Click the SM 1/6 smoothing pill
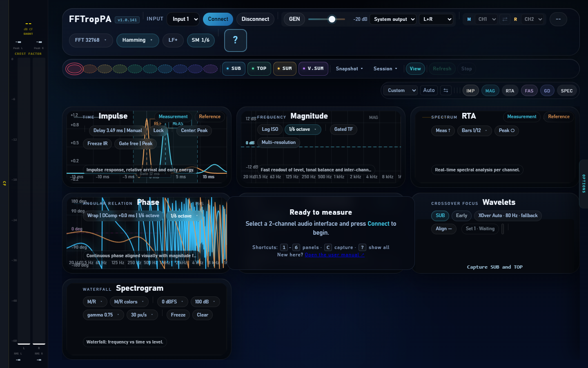588x368 pixels. click(200, 40)
